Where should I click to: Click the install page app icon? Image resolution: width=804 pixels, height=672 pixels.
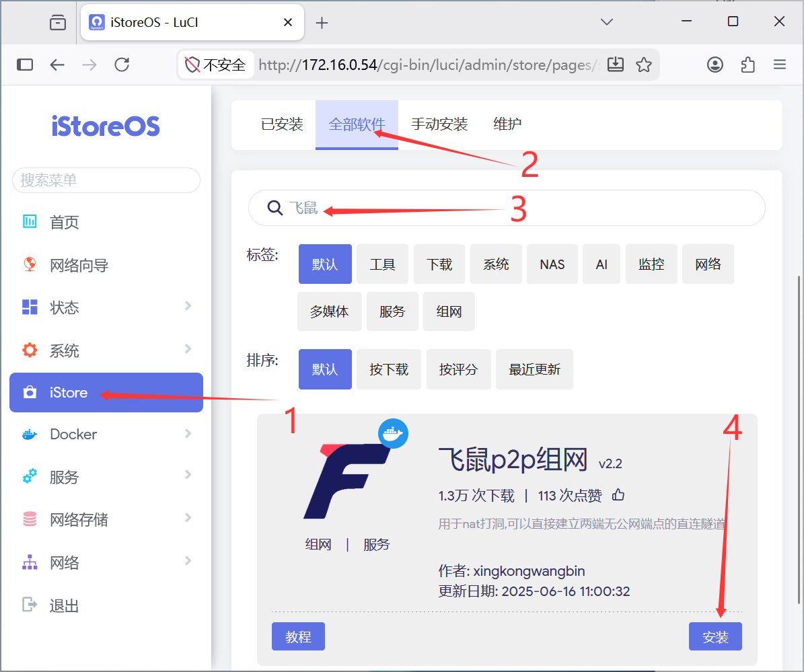pos(616,65)
